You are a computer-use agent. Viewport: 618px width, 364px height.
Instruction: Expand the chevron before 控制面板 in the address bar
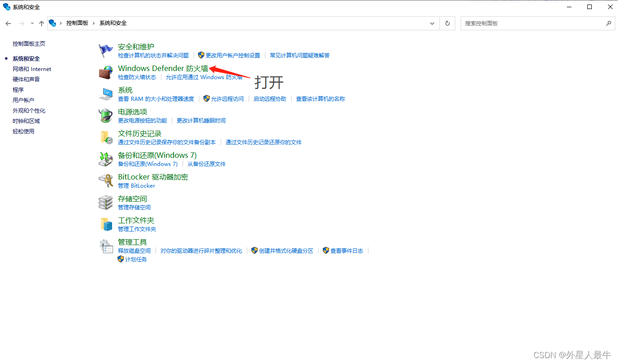pyautogui.click(x=61, y=23)
